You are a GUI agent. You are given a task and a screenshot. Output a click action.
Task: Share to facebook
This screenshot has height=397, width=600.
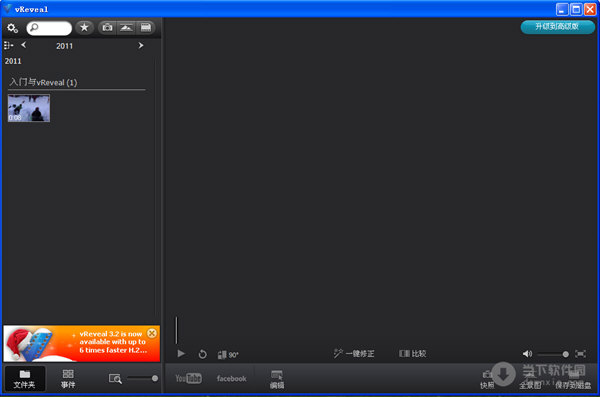coord(232,379)
